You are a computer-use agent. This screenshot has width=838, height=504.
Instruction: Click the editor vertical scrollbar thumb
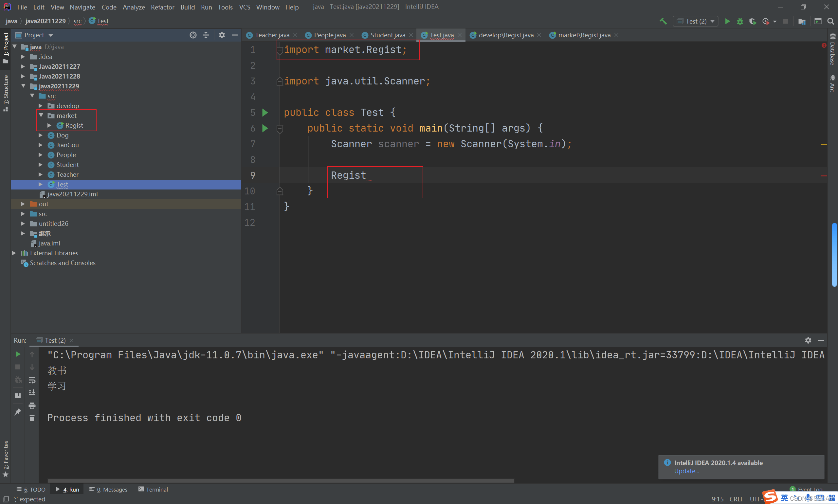click(x=834, y=255)
